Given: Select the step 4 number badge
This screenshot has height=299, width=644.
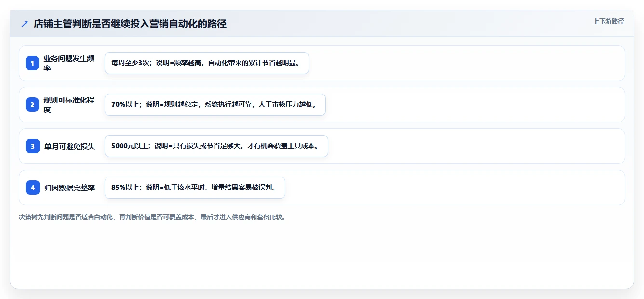Looking at the screenshot, I should [33, 188].
